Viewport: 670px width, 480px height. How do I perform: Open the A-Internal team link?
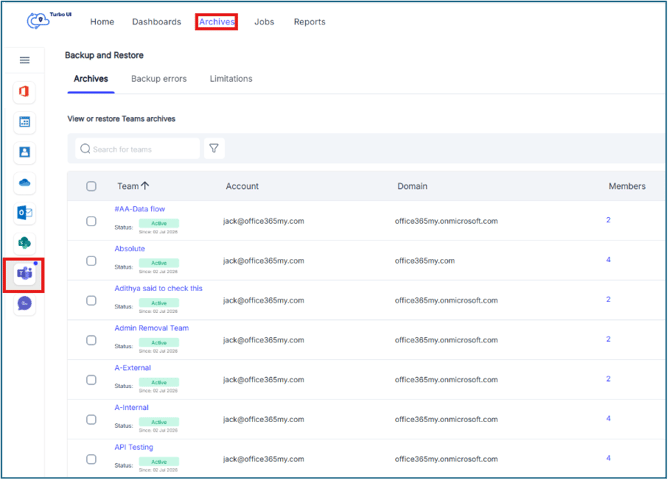click(132, 408)
